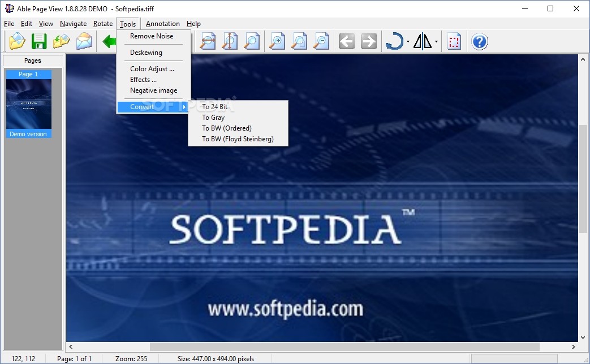Screen dimensions: 590x364
Task: Click the blue Help question mark icon
Action: coord(479,41)
